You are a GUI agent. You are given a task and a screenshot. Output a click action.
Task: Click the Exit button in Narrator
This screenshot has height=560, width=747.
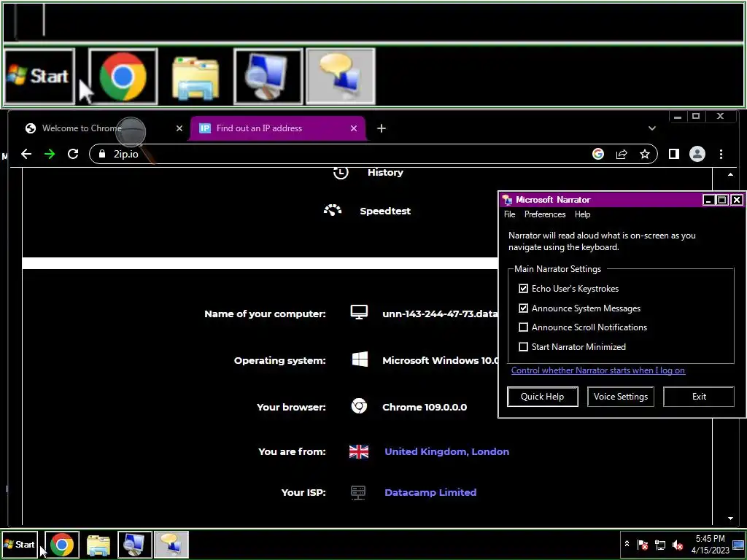click(x=699, y=397)
